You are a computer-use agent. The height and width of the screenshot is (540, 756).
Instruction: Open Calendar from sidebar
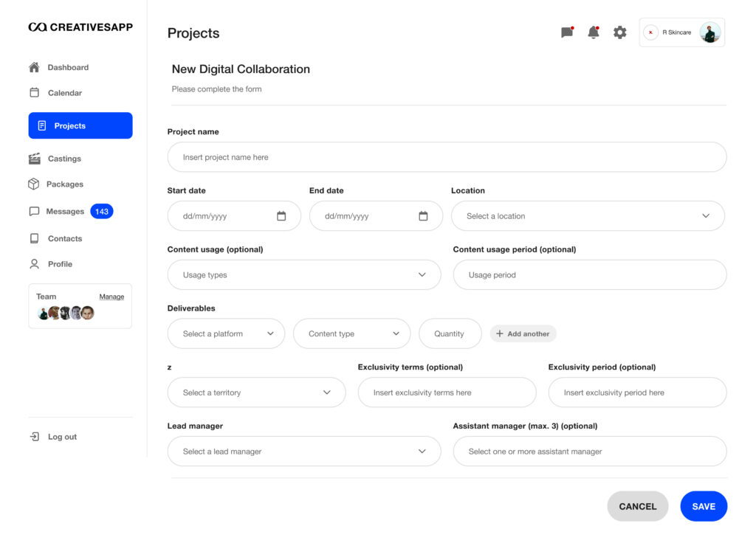65,93
